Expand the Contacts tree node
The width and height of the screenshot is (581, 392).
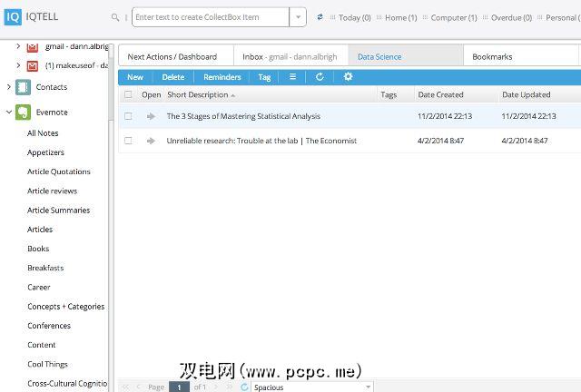tap(9, 87)
